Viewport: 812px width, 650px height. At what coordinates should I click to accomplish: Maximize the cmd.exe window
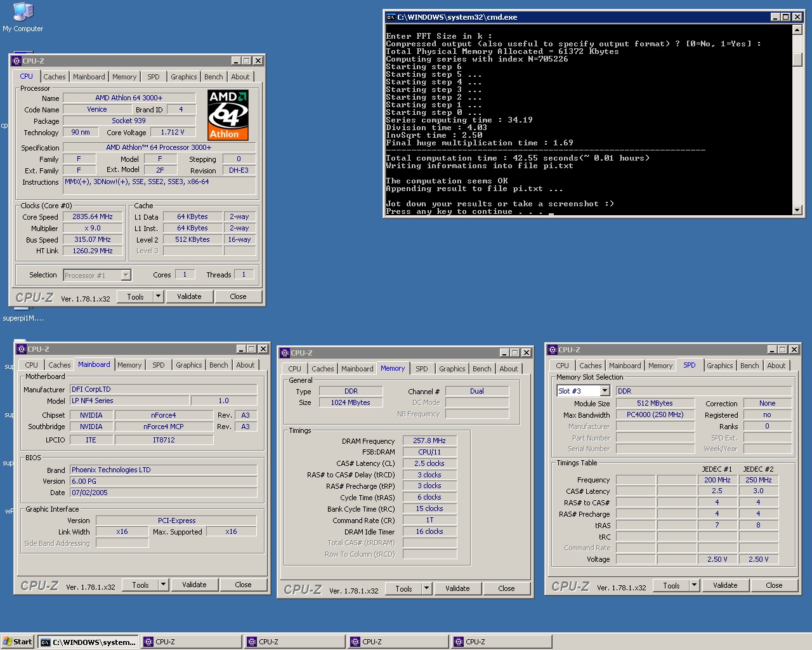point(785,17)
